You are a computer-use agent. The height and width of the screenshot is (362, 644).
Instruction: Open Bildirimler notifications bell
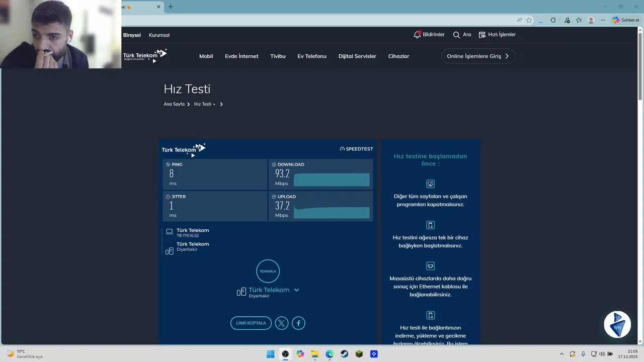click(429, 35)
